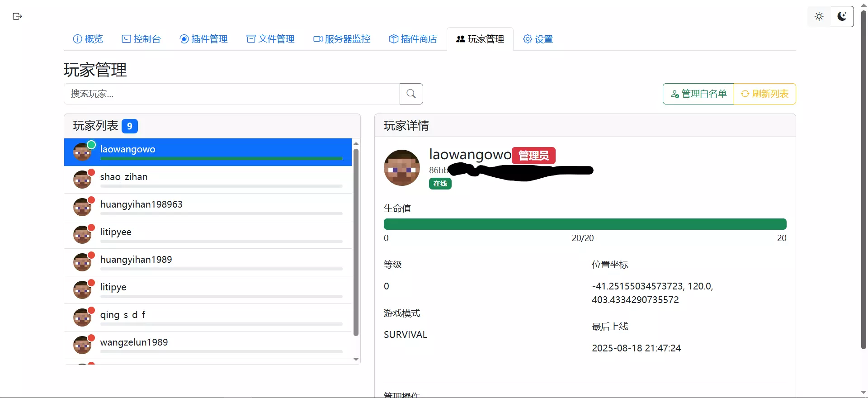Open the 概览 tab
Image resolution: width=868 pixels, height=398 pixels.
pyautogui.click(x=88, y=39)
